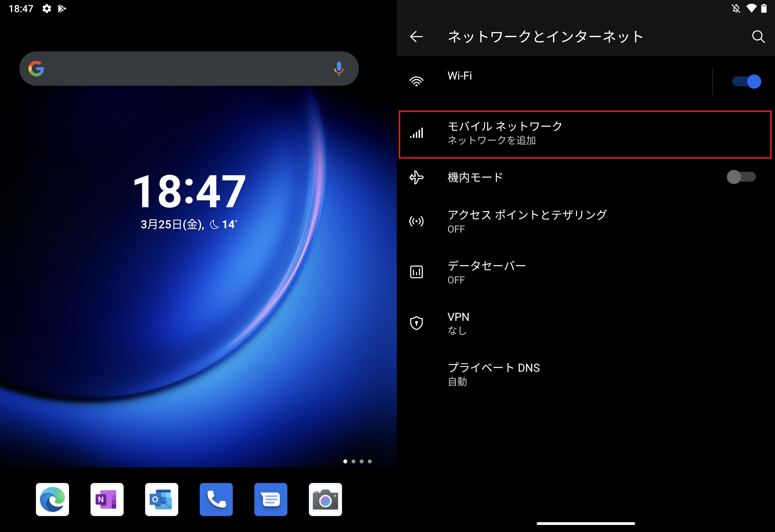Screen dimensions: 775x532
Task: Tap the home screen page indicator dots
Action: [357, 461]
